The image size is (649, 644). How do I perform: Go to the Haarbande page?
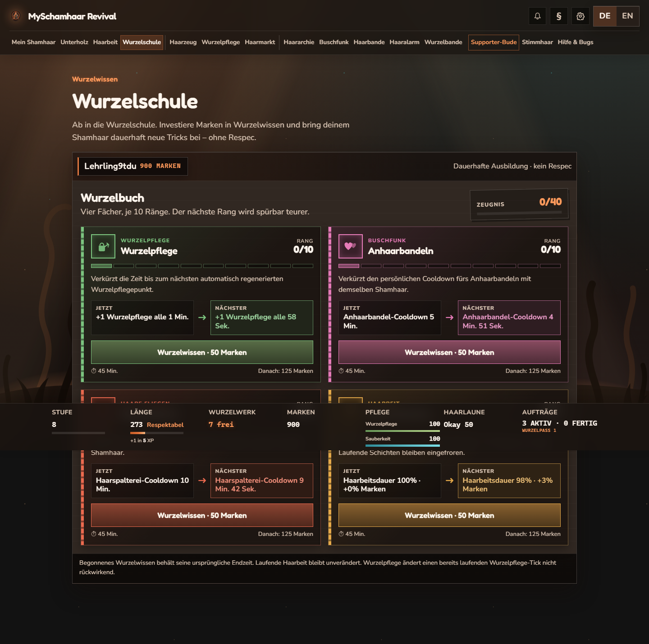pos(369,42)
